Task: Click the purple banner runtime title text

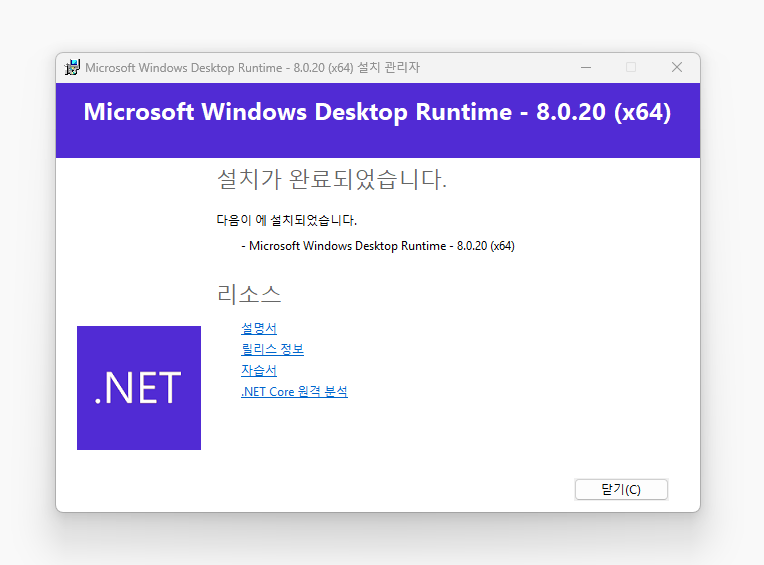Action: click(x=377, y=112)
